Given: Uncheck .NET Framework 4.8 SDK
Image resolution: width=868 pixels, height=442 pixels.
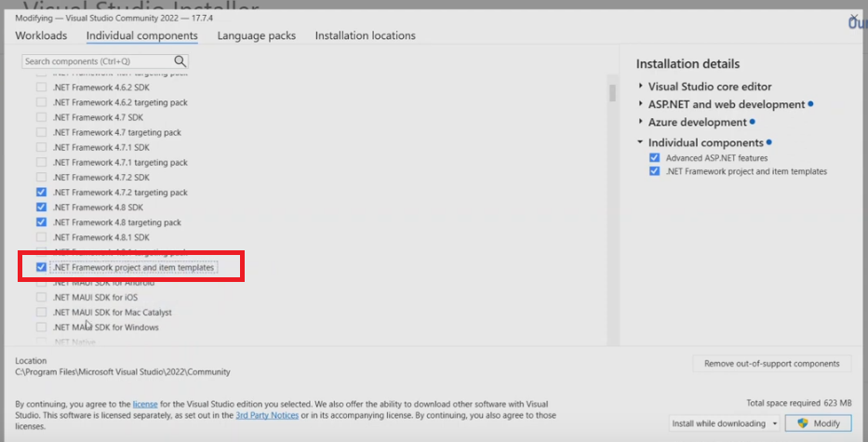Looking at the screenshot, I should tap(42, 207).
